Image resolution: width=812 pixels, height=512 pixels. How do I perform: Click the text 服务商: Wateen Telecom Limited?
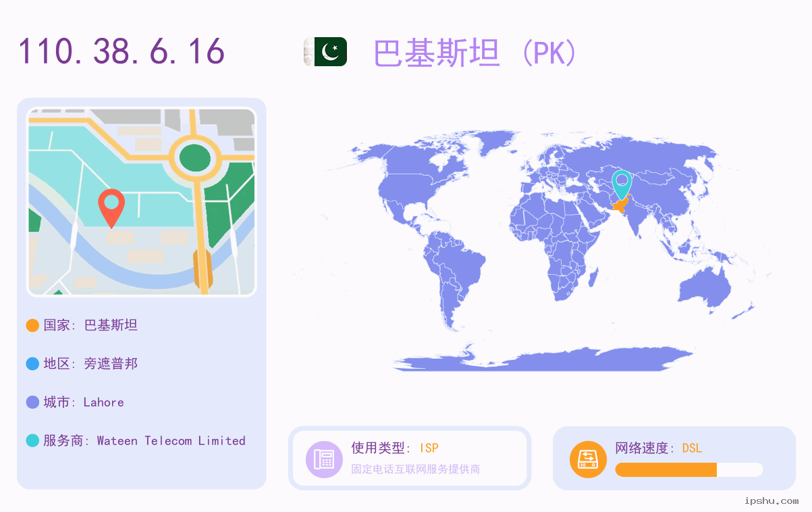coord(144,441)
